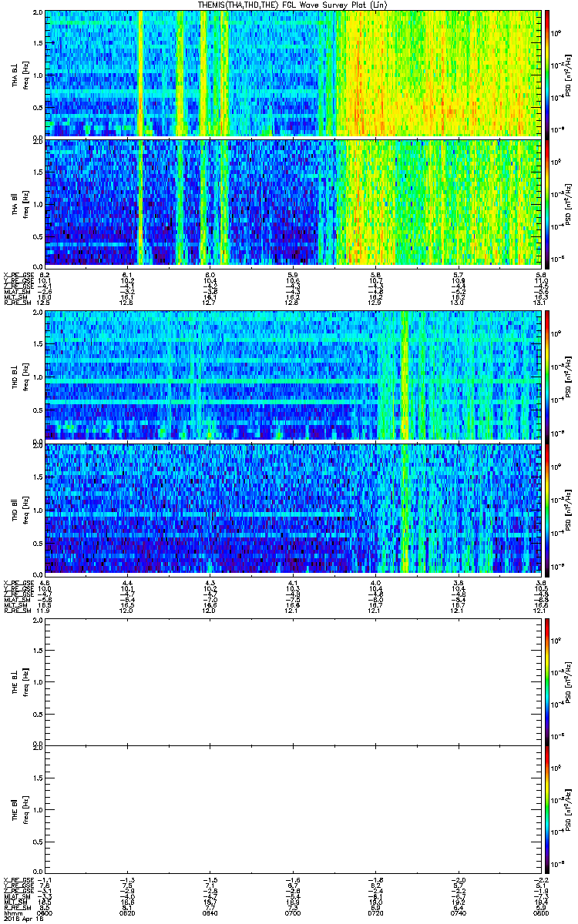Click the hhmm time format label

12,912
